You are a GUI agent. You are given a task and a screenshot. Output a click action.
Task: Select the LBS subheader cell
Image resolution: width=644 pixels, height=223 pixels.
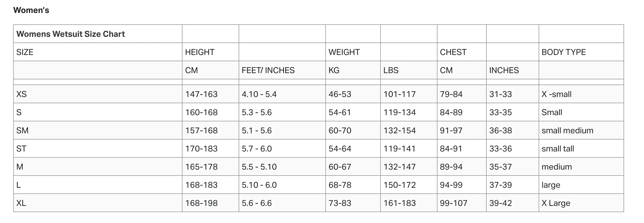point(409,70)
